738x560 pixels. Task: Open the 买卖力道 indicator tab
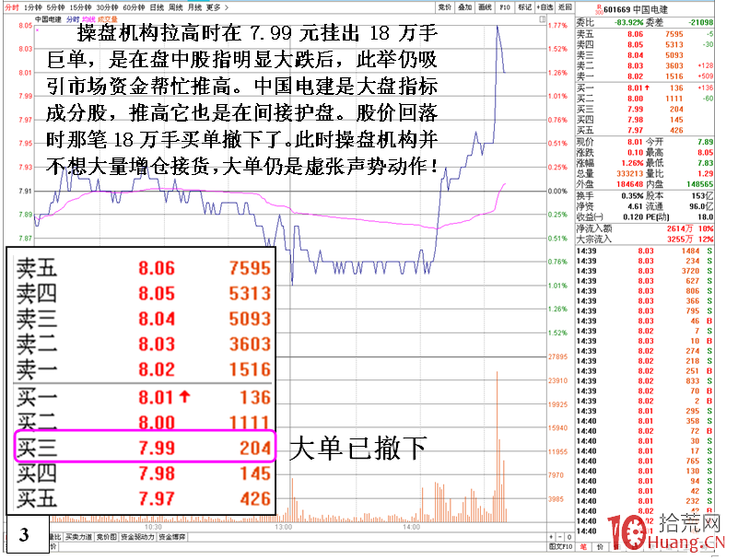78,537
